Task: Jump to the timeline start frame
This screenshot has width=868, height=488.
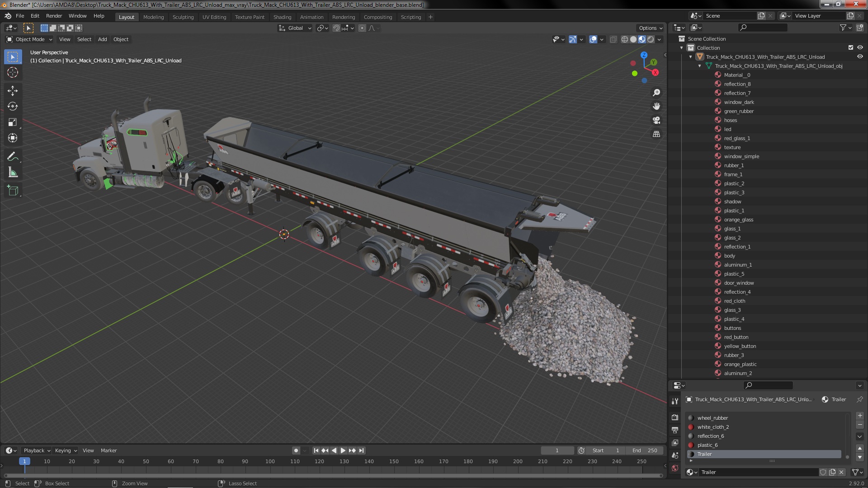Action: tap(316, 450)
